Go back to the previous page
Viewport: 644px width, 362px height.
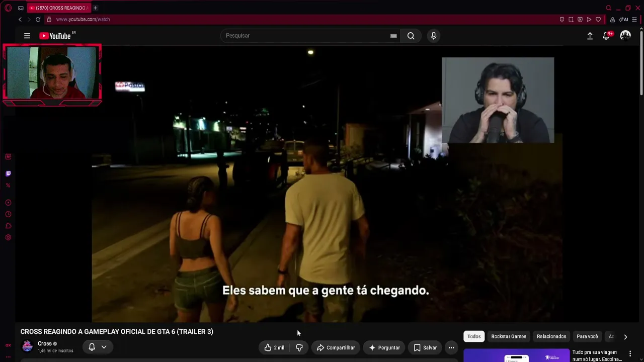pyautogui.click(x=20, y=20)
